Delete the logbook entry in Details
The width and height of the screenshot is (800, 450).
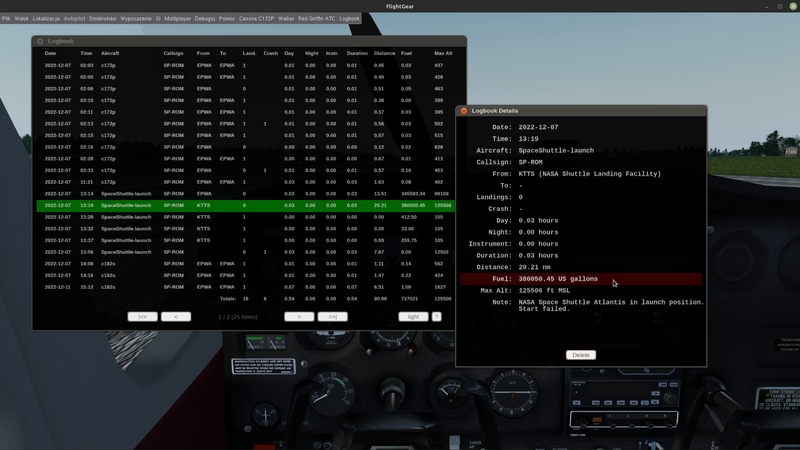tap(581, 355)
